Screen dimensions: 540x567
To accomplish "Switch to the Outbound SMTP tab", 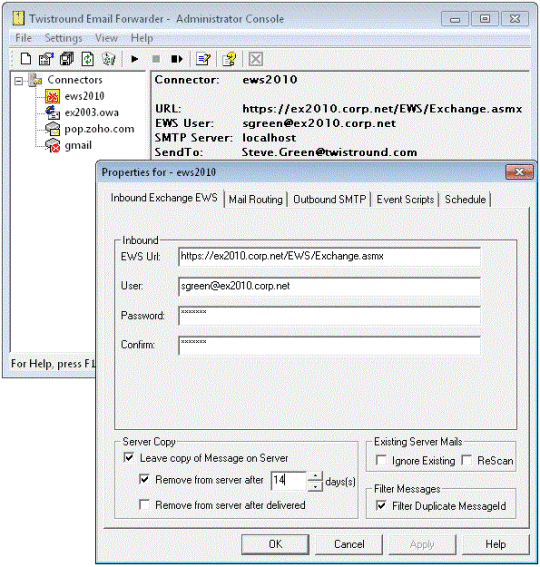I will [329, 199].
